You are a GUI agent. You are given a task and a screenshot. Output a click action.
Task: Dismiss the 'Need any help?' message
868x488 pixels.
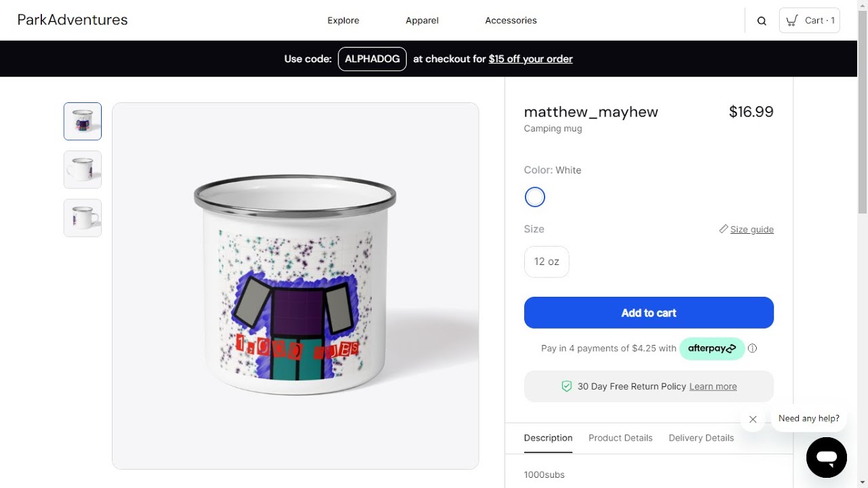click(x=753, y=420)
